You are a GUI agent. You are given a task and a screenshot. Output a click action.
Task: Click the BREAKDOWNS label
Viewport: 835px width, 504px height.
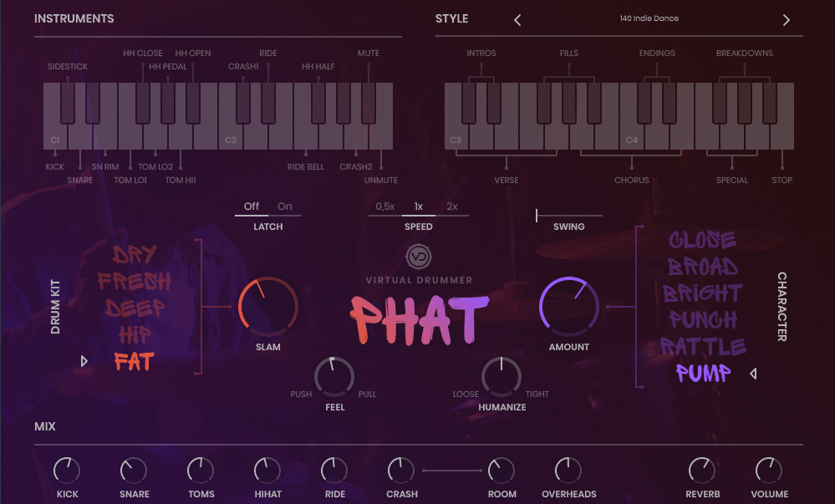coord(745,53)
